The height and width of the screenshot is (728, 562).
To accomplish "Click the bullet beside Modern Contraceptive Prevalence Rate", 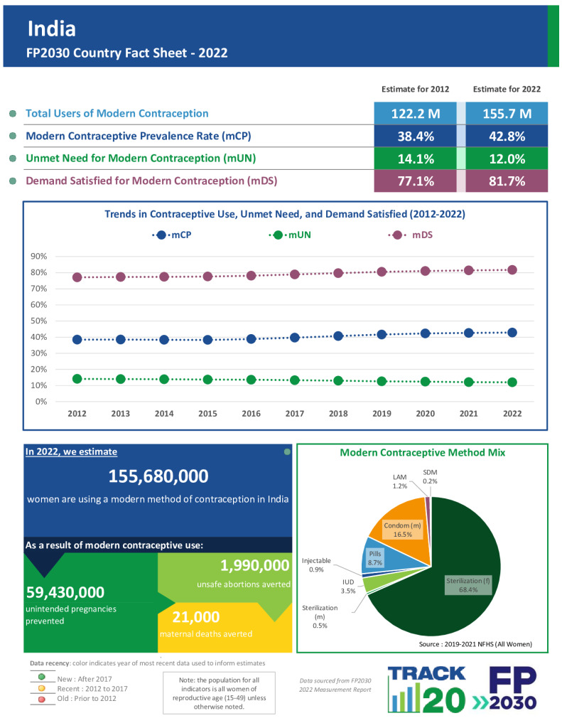I will (13, 136).
